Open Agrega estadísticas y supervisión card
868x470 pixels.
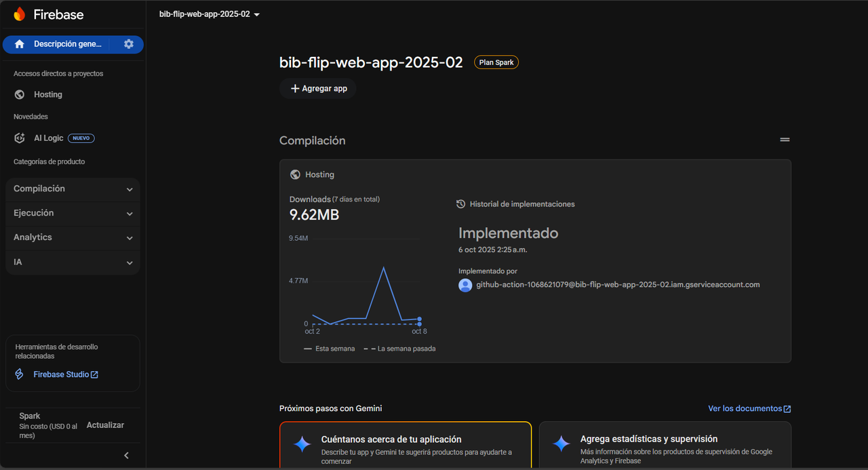665,445
